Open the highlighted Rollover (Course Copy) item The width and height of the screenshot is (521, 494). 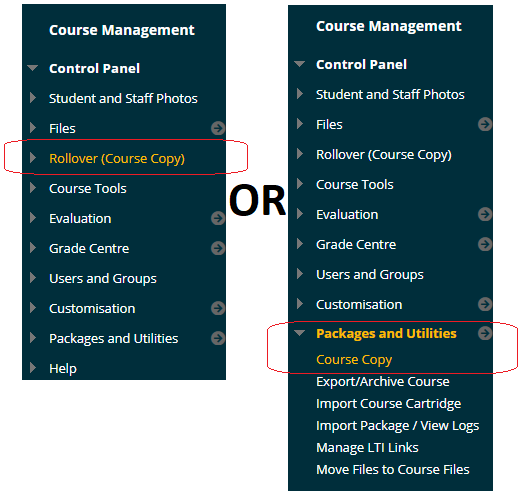[x=117, y=159]
